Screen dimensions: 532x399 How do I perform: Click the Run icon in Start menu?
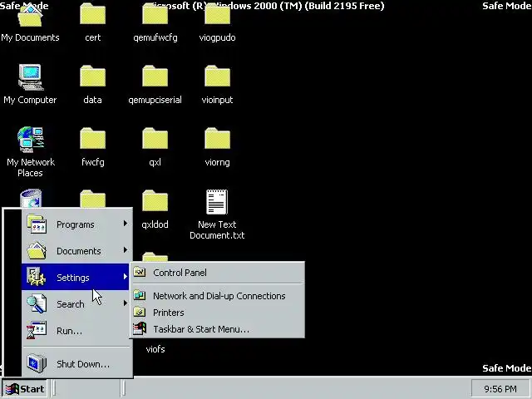(37, 330)
